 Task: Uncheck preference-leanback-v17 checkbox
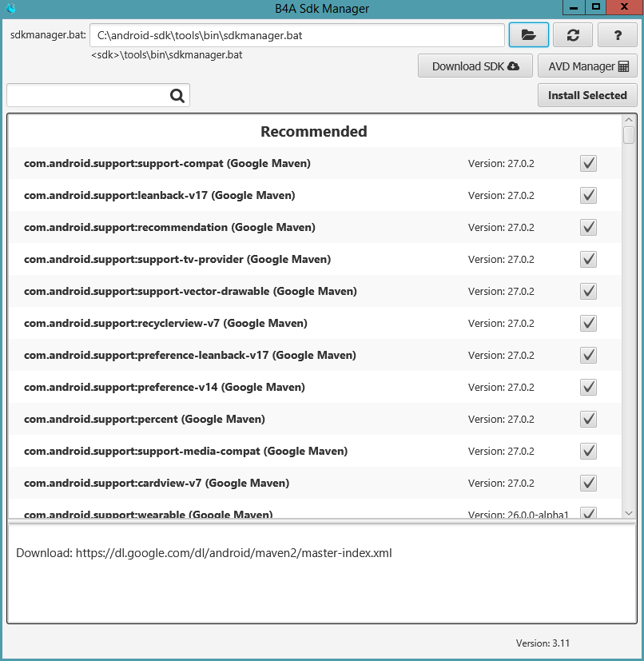point(588,356)
